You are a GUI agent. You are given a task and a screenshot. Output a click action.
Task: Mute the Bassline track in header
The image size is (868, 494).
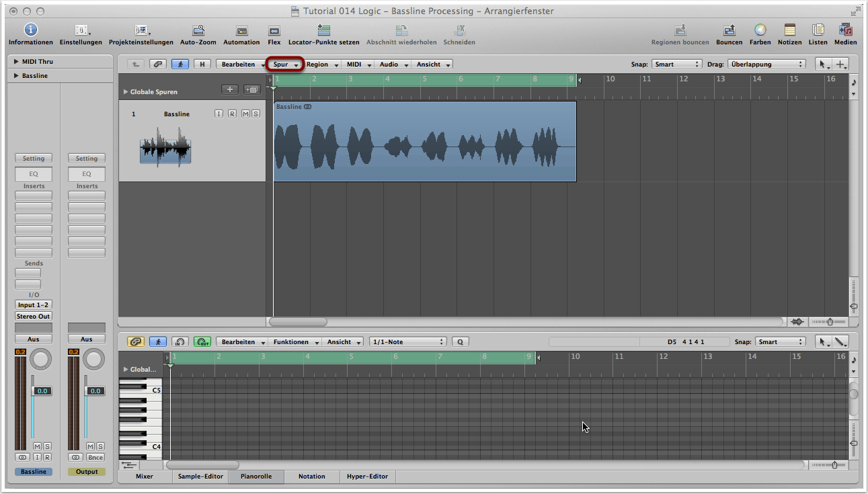pyautogui.click(x=245, y=114)
